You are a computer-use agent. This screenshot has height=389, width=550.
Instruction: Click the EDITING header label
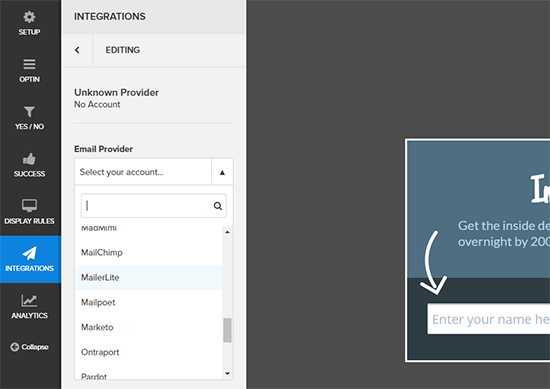point(123,50)
